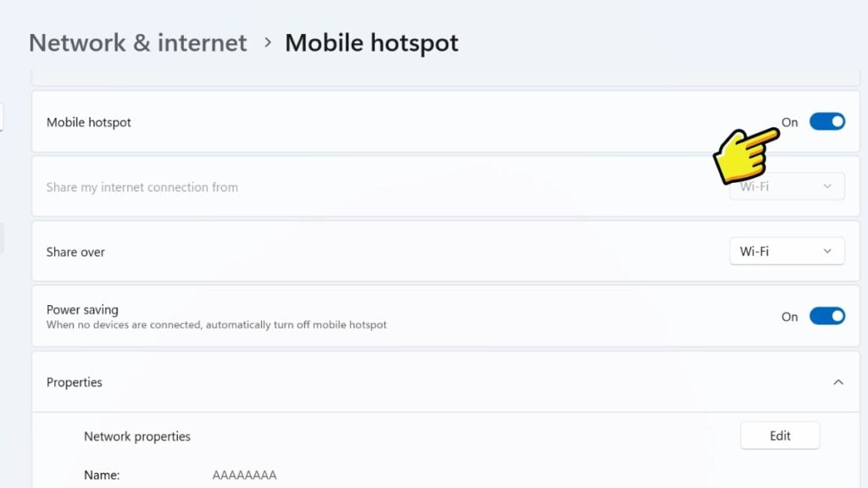Click the Properties row header

74,382
